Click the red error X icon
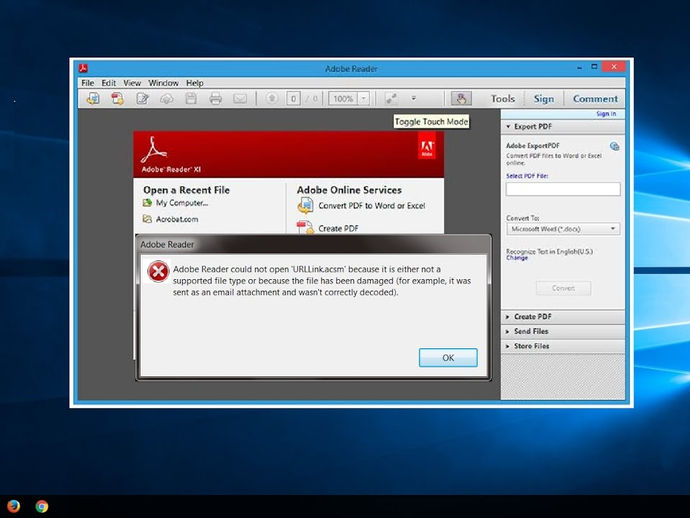 (x=158, y=272)
